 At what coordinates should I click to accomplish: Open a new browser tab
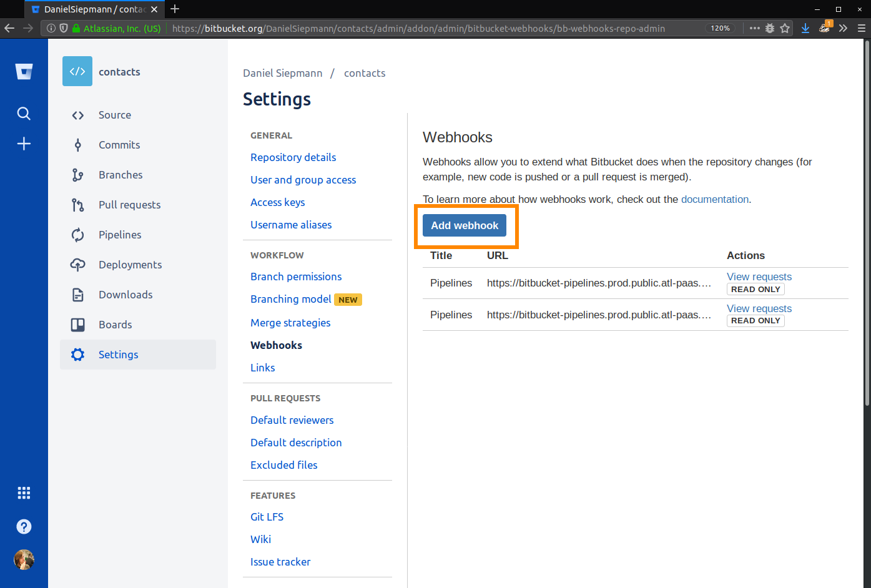coord(175,9)
